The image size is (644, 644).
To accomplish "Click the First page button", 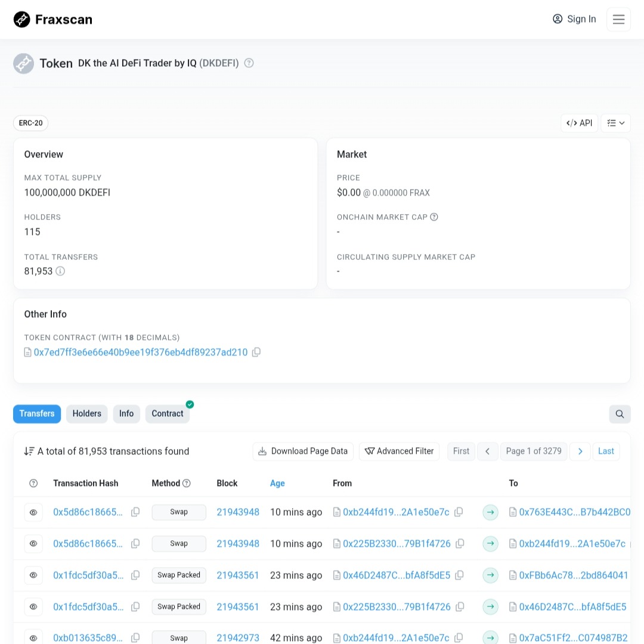I will click(x=461, y=451).
